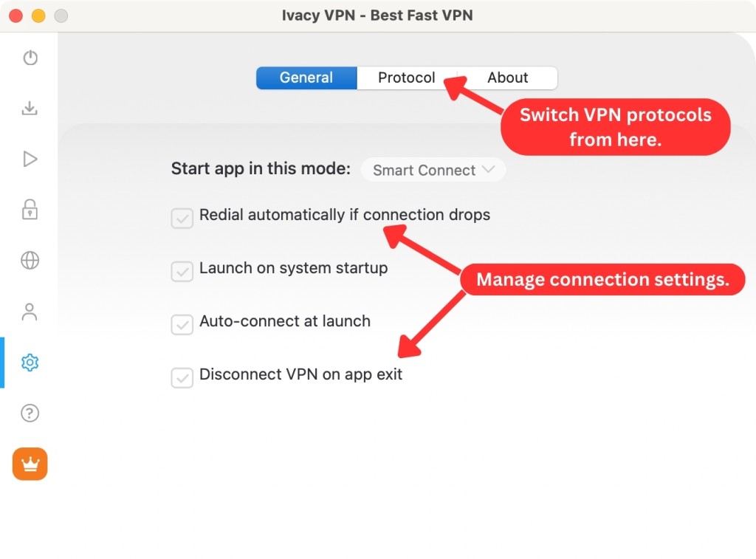Open the globe locations sidebar icon
756x559 pixels.
click(x=30, y=261)
